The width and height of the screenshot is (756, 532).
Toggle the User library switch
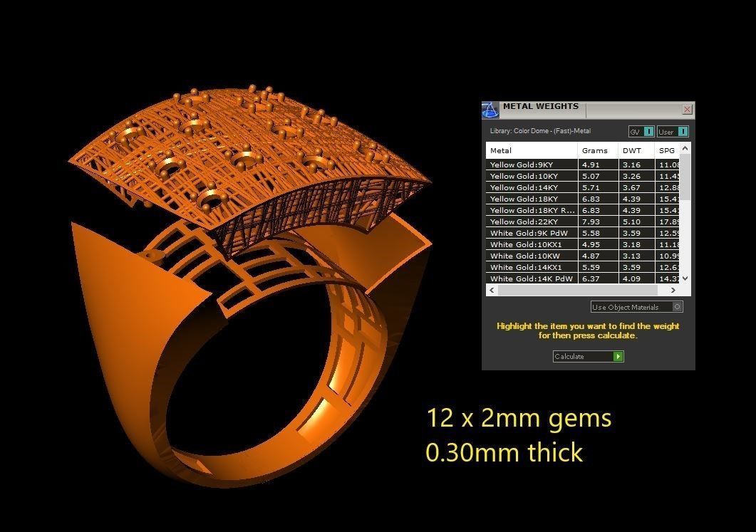(673, 132)
